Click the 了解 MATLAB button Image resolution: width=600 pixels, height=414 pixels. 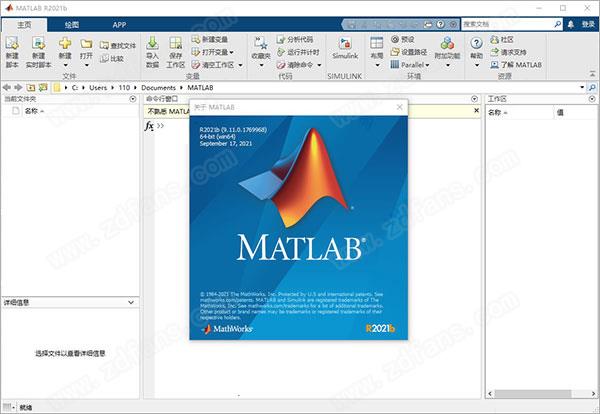pos(516,65)
